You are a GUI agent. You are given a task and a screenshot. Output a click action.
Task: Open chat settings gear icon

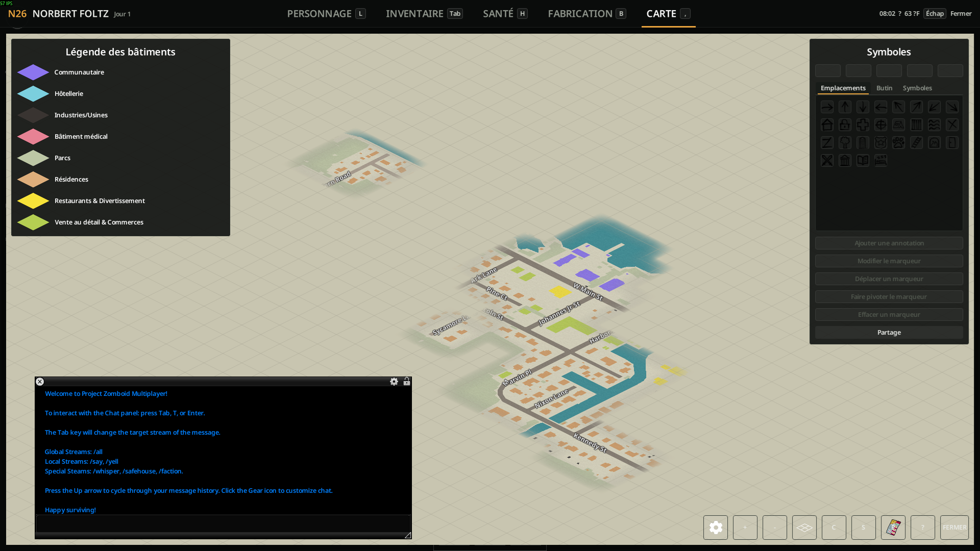394,382
